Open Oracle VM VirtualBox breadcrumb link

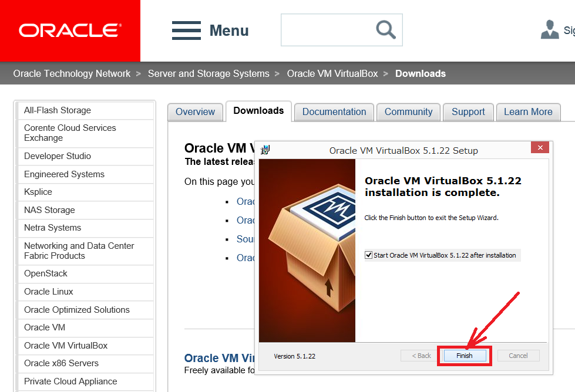pyautogui.click(x=332, y=73)
